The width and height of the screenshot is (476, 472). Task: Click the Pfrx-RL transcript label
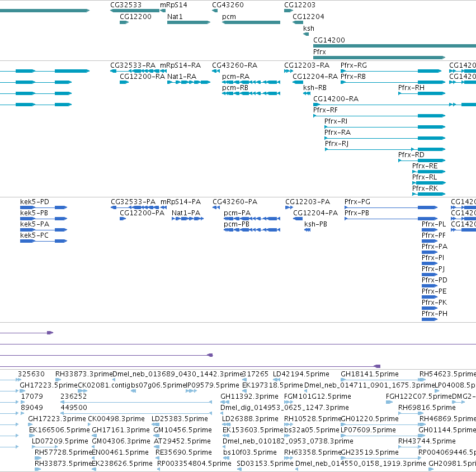[x=425, y=177]
